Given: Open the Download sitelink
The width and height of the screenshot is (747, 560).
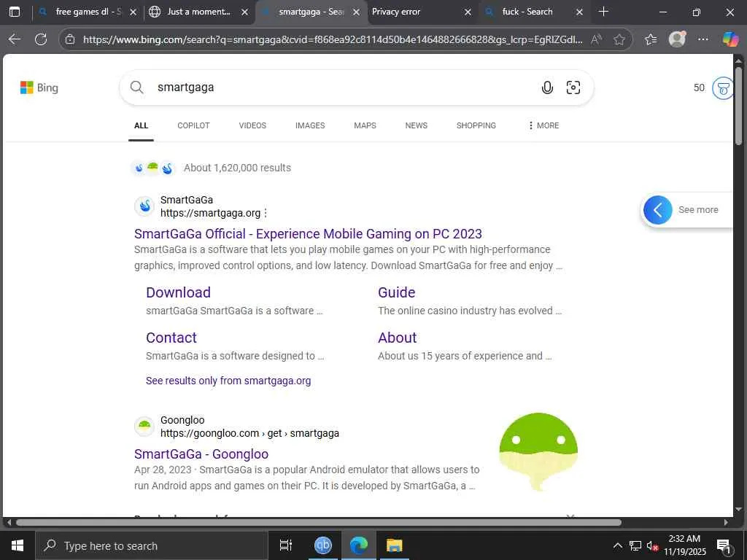Looking at the screenshot, I should click(178, 292).
